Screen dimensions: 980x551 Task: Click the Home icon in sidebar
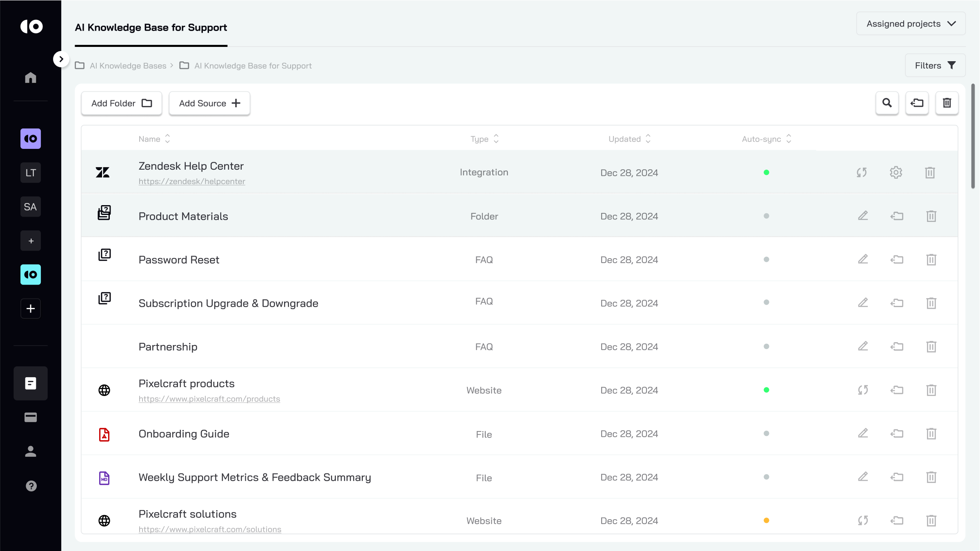(31, 77)
